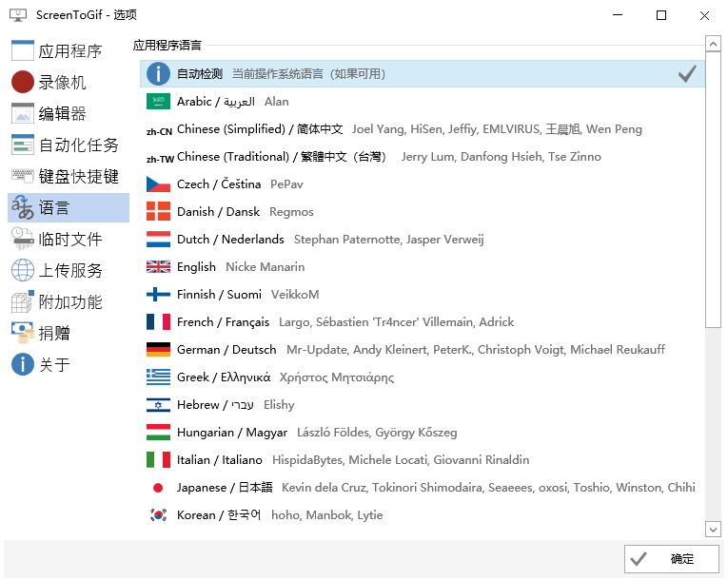Click the 自动化任务 icon in sidebar
The width and height of the screenshot is (728, 580).
22,145
